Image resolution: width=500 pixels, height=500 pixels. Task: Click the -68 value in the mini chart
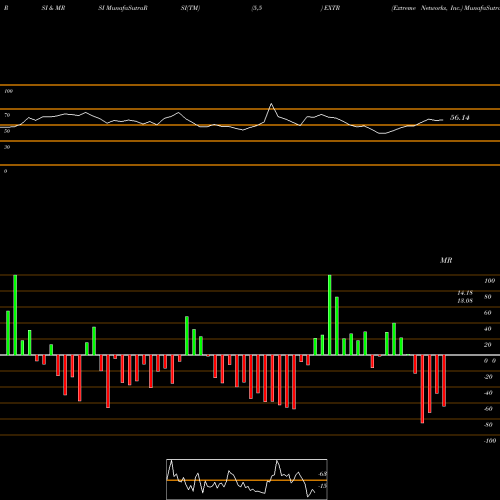pos(322,474)
